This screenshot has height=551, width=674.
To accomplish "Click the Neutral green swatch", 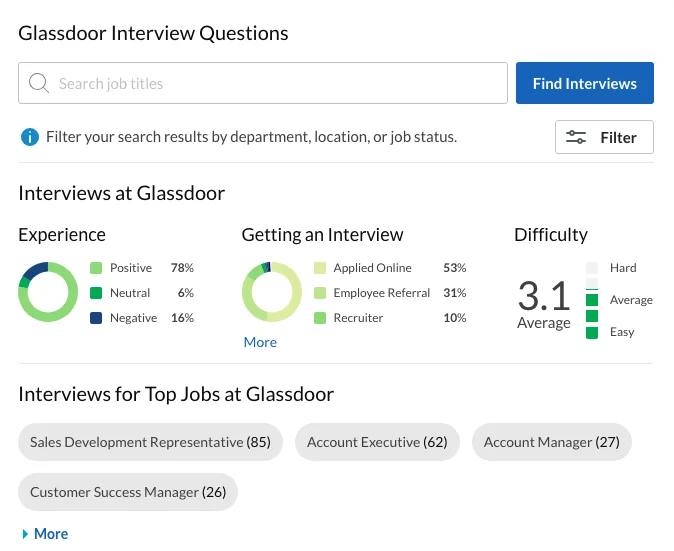I will (x=96, y=293).
